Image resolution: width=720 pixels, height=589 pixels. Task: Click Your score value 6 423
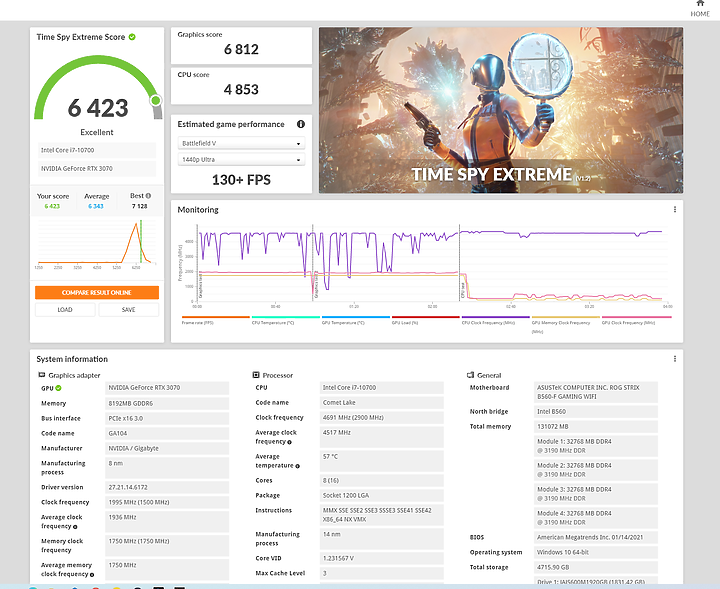coord(52,206)
